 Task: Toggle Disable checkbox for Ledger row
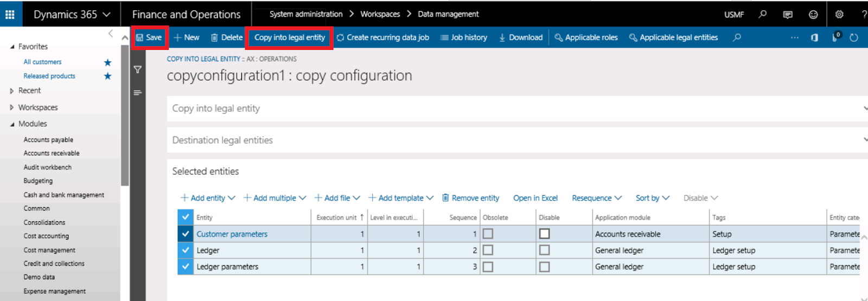pyautogui.click(x=545, y=250)
